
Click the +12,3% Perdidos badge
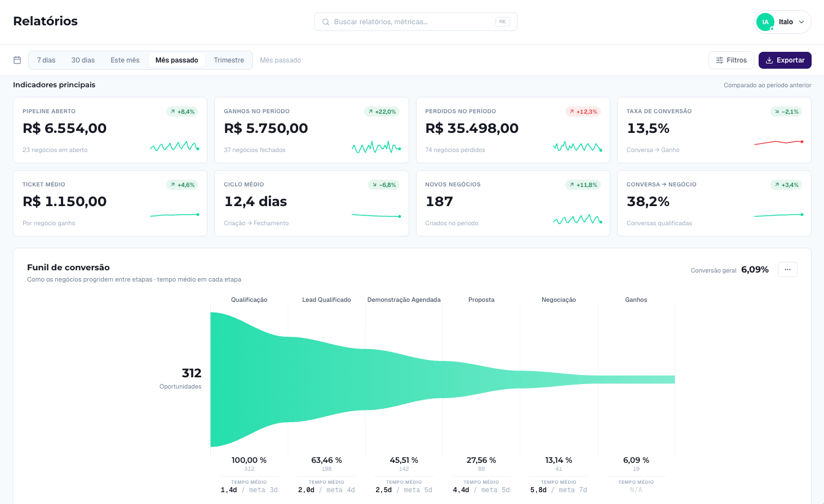(583, 111)
